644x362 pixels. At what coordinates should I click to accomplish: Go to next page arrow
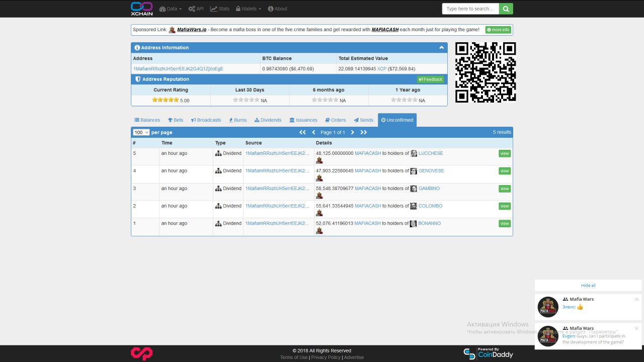point(352,132)
